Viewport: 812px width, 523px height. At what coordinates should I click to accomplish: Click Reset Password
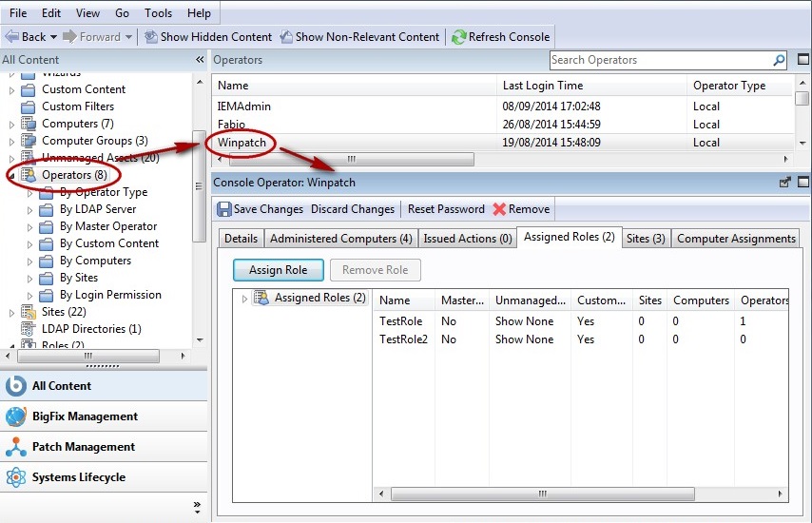446,209
